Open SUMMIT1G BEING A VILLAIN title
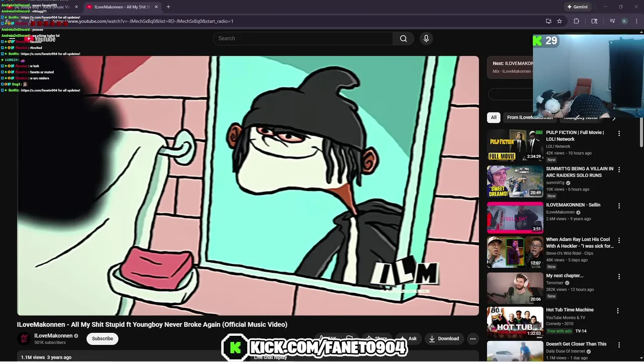The image size is (644, 362). (580, 172)
